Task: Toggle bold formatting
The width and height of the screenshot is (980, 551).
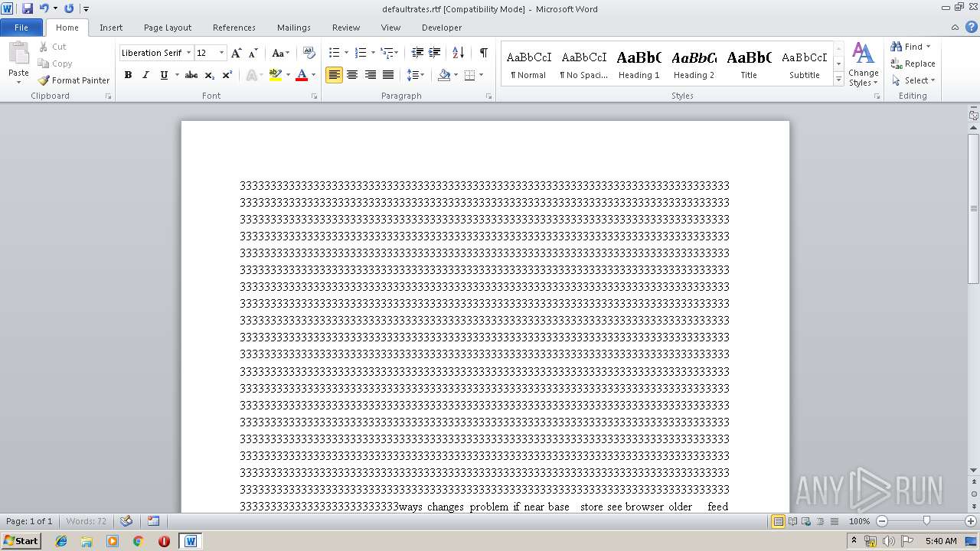Action: (x=128, y=75)
